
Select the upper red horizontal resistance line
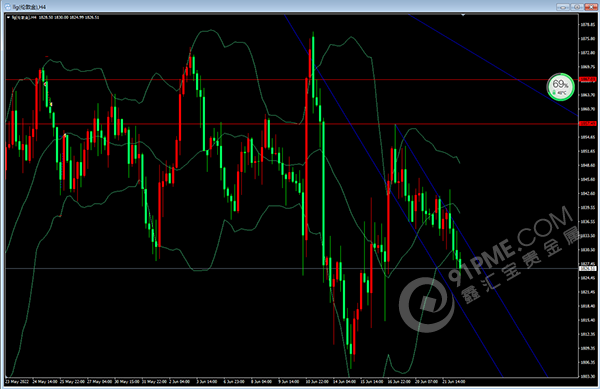pyautogui.click(x=291, y=80)
